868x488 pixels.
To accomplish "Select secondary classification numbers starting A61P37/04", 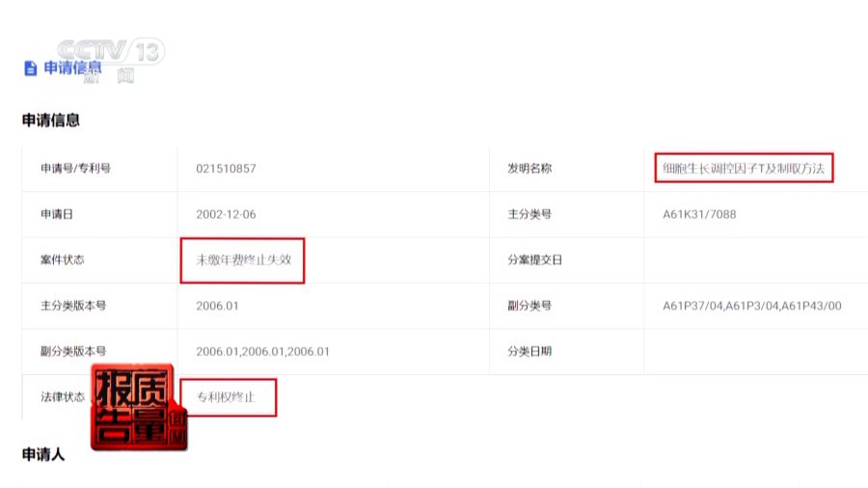I will (x=751, y=306).
